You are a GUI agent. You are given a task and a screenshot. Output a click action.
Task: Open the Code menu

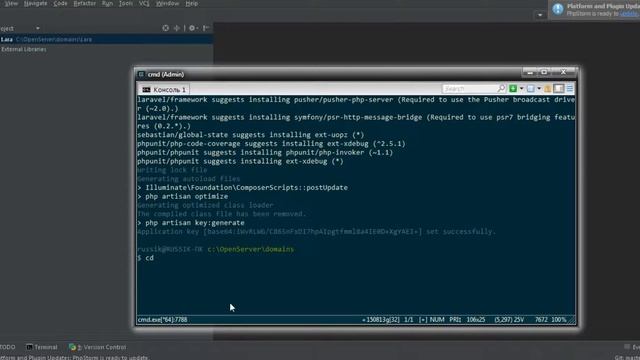coord(60,4)
